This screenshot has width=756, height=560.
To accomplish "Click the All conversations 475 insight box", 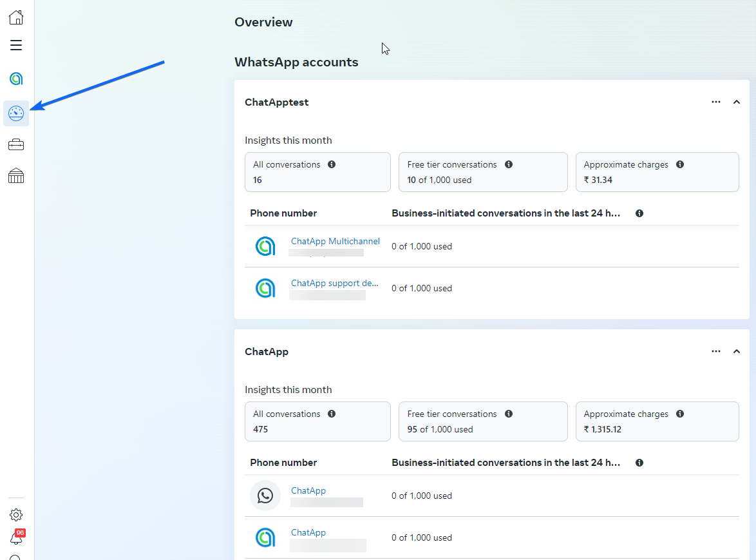I will 317,421.
